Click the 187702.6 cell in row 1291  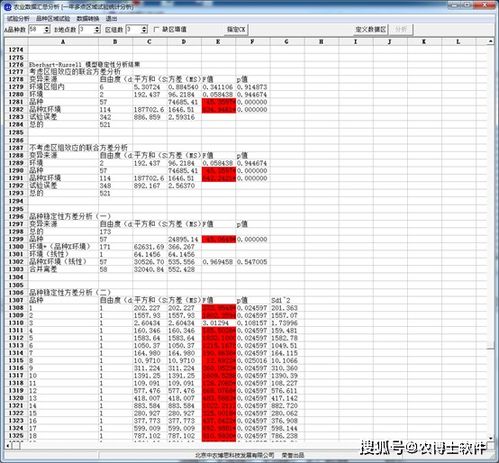[150, 178]
